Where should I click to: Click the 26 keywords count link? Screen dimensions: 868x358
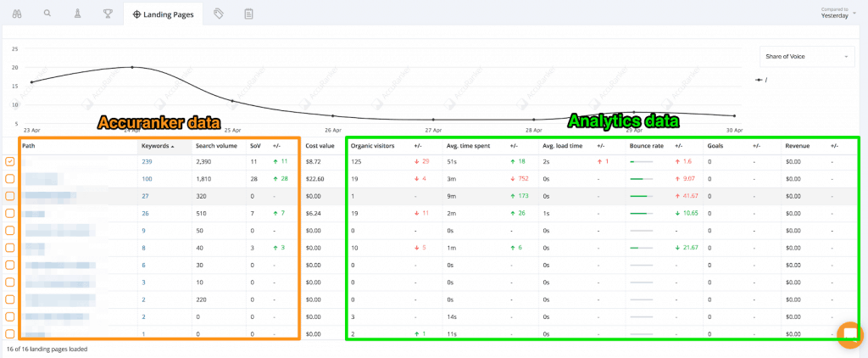click(x=145, y=213)
